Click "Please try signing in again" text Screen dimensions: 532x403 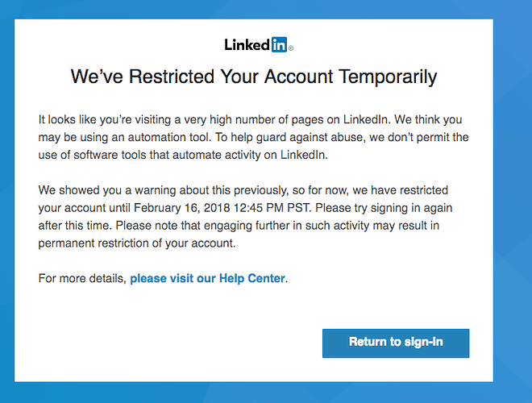pyautogui.click(x=384, y=208)
